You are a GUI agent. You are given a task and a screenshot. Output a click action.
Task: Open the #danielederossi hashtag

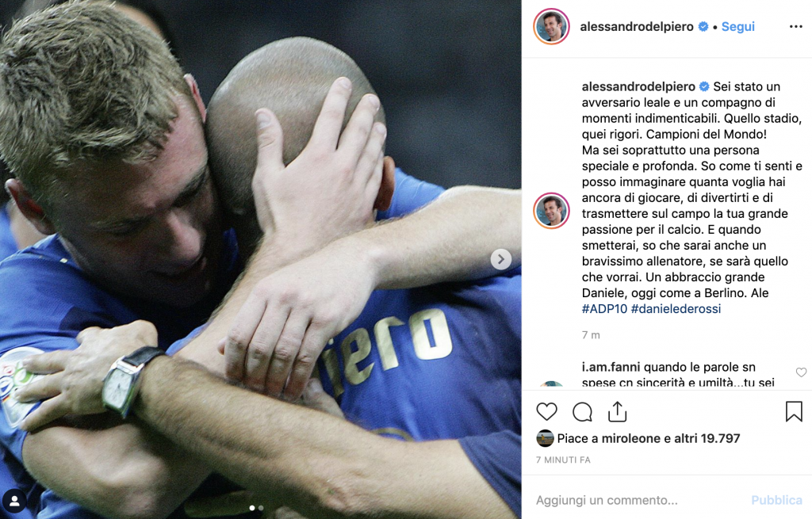coord(676,309)
